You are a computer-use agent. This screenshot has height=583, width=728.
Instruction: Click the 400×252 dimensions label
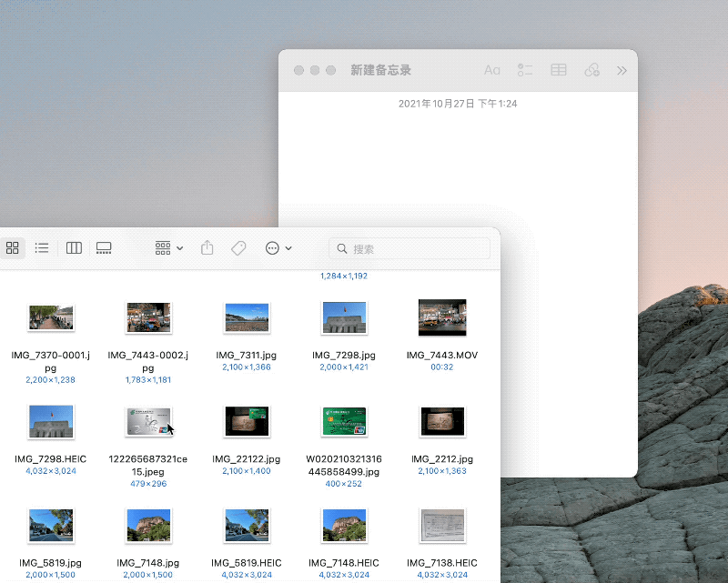click(x=344, y=484)
